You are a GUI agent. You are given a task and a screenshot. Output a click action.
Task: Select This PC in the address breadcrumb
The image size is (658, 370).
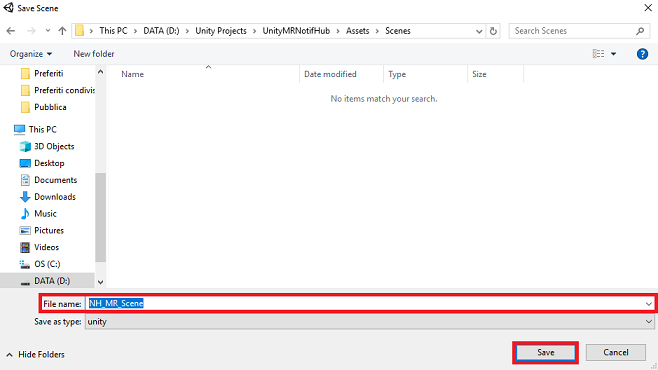tap(113, 31)
